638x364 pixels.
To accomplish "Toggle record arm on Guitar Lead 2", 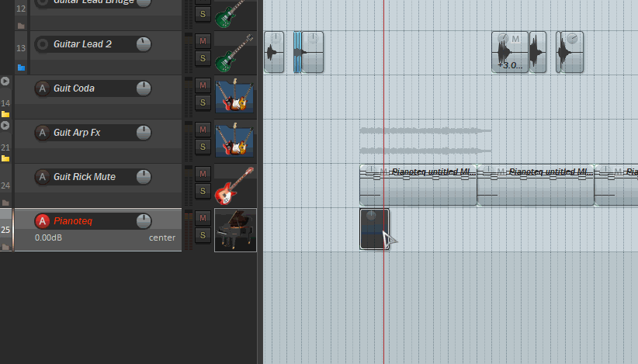I will pos(42,44).
